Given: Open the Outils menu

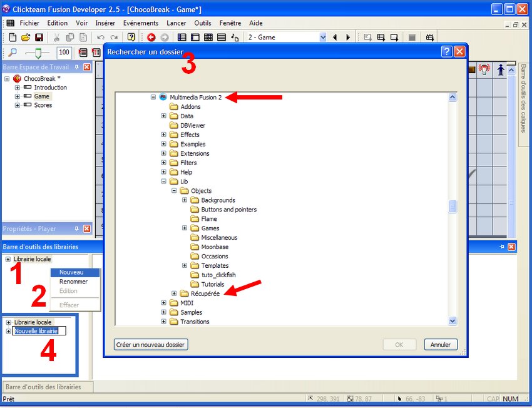Looking at the screenshot, I should point(203,23).
